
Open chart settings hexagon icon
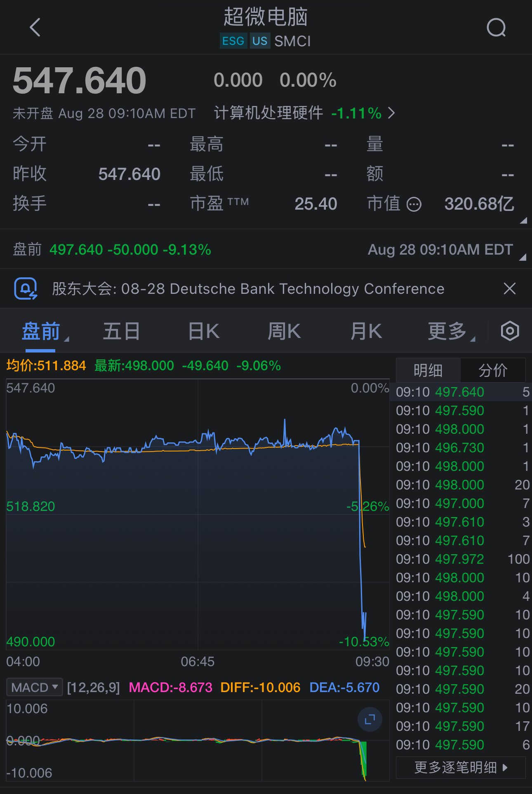510,331
